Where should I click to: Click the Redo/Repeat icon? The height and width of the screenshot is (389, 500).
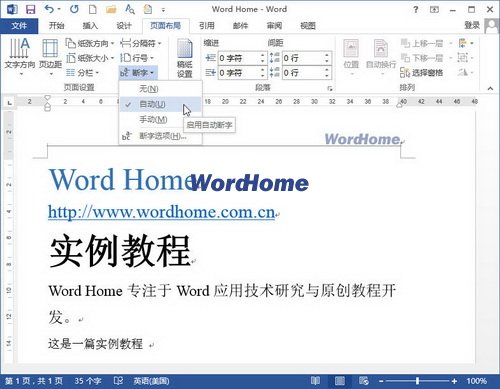click(x=74, y=9)
